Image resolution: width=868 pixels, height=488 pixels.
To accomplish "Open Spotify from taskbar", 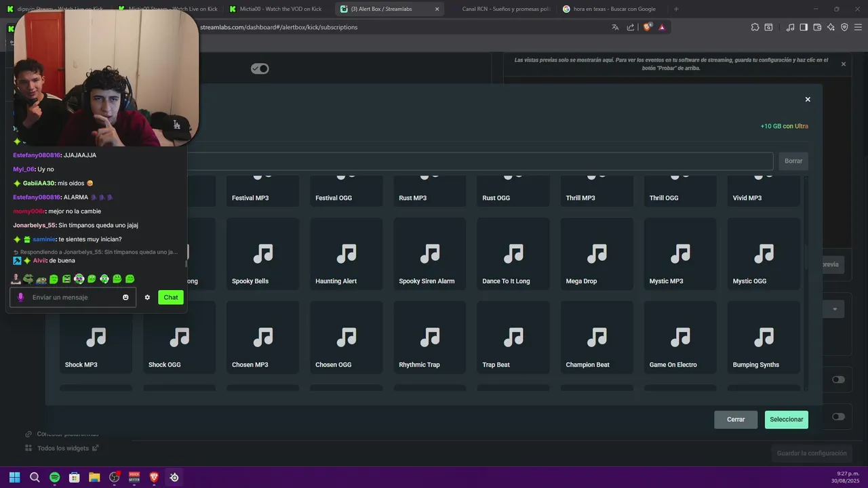I will 54,477.
